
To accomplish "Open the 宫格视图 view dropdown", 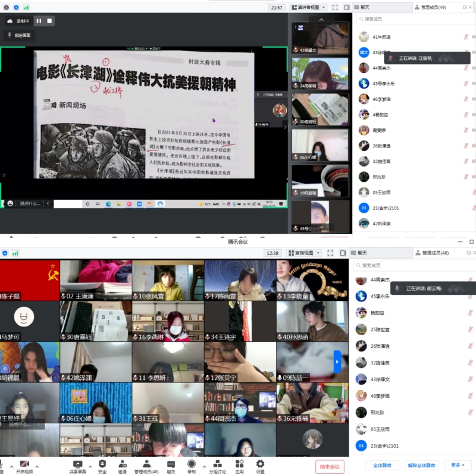I will coord(304,253).
